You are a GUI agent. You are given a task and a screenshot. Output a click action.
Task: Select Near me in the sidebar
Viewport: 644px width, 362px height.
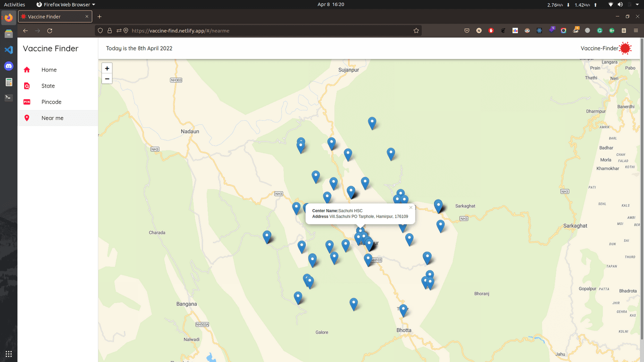(58, 118)
